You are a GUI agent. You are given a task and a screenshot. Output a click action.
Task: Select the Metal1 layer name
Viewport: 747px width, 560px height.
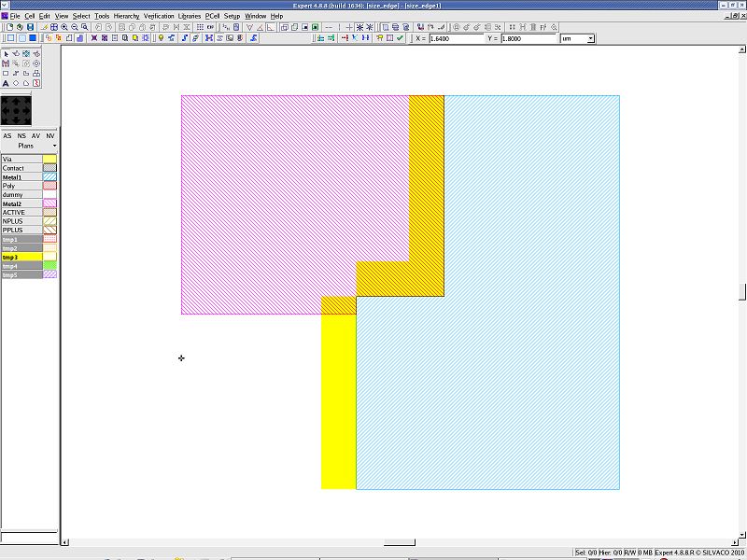(x=21, y=176)
